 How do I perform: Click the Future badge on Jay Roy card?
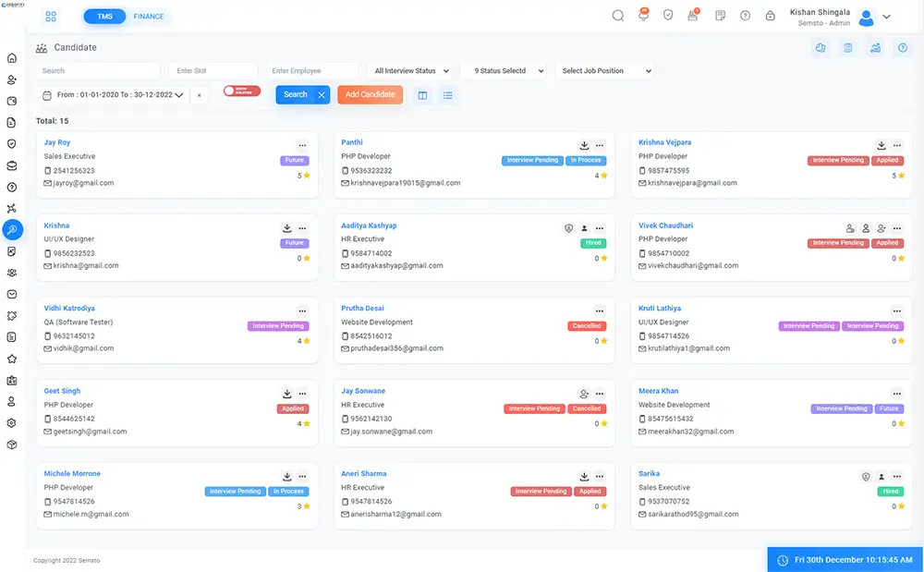pos(295,160)
